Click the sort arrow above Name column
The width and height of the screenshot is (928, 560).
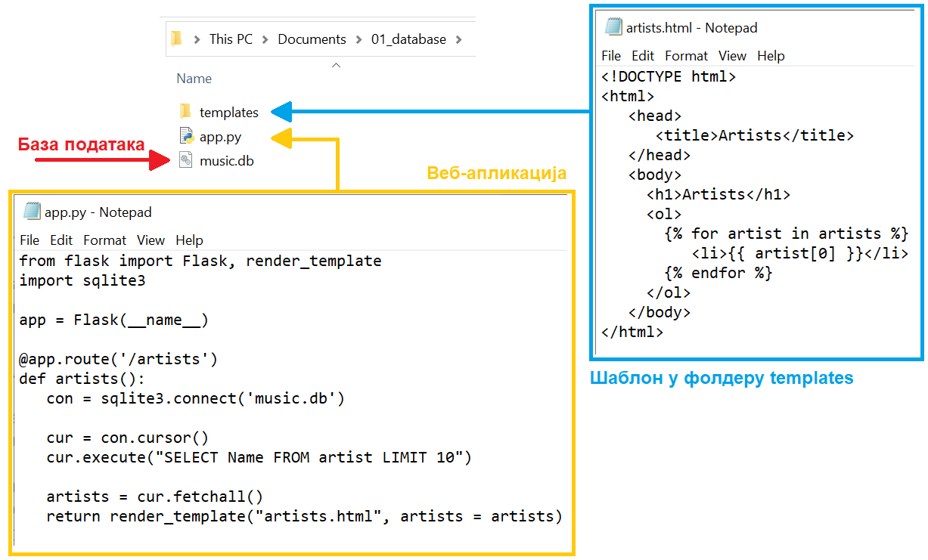click(337, 65)
